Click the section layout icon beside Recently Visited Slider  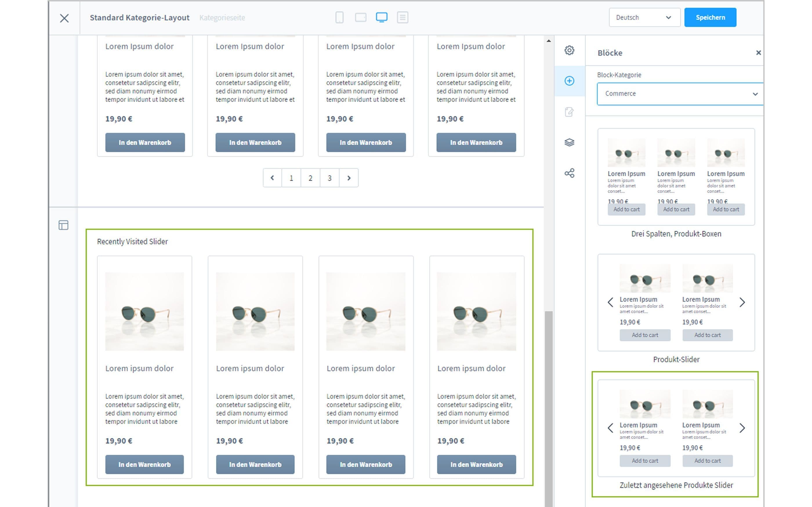coord(64,225)
